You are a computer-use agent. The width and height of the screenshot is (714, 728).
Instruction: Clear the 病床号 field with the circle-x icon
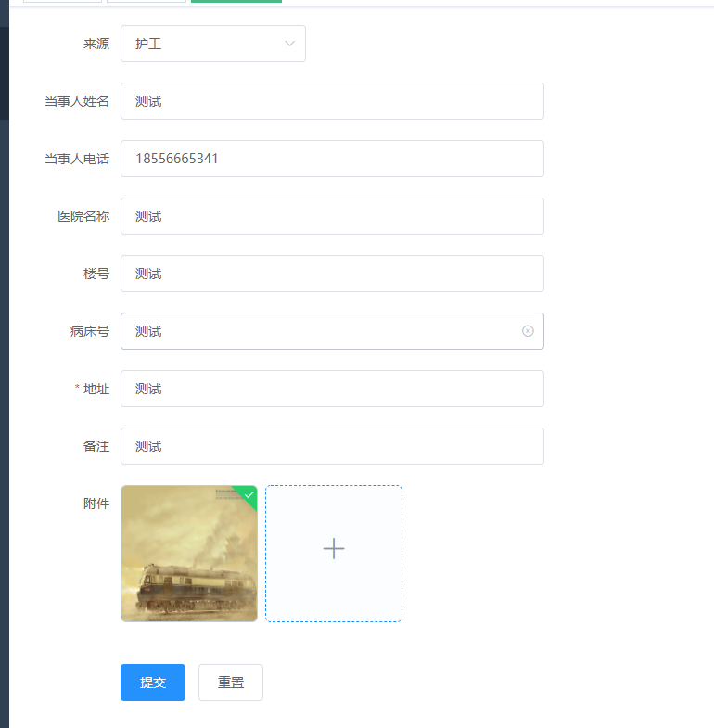(x=528, y=331)
